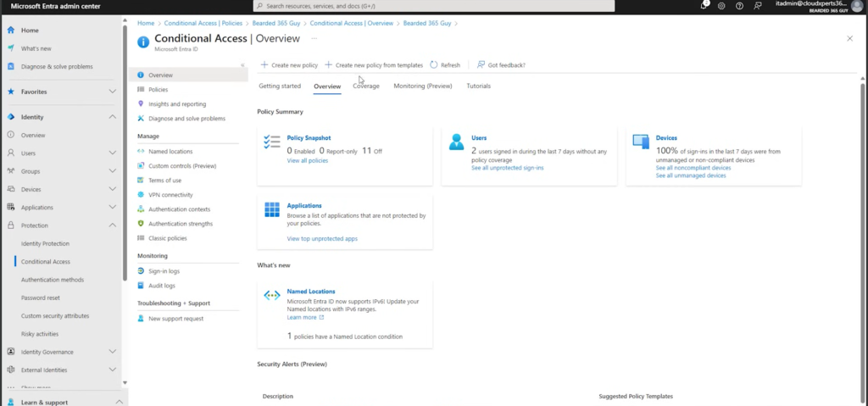Open Identity Protection in sidebar

coord(46,244)
